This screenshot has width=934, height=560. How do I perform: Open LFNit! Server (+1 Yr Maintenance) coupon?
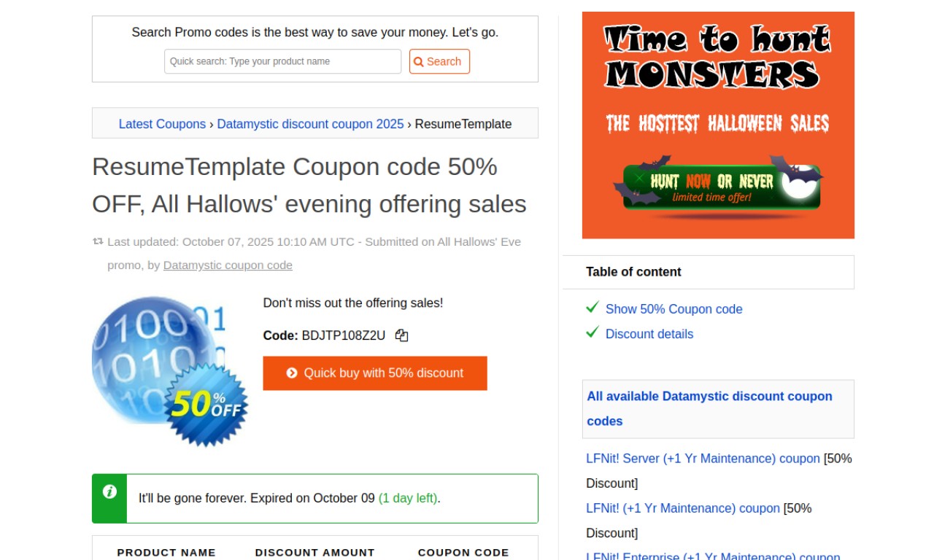pyautogui.click(x=703, y=459)
